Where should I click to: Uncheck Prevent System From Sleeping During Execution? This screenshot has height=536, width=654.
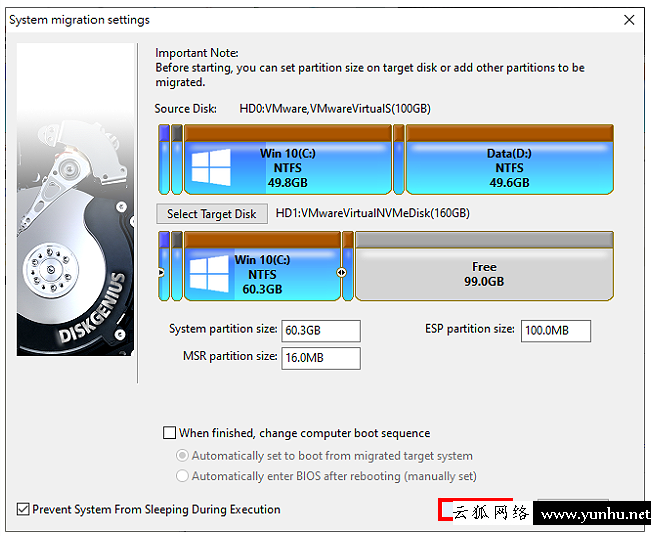(23, 509)
